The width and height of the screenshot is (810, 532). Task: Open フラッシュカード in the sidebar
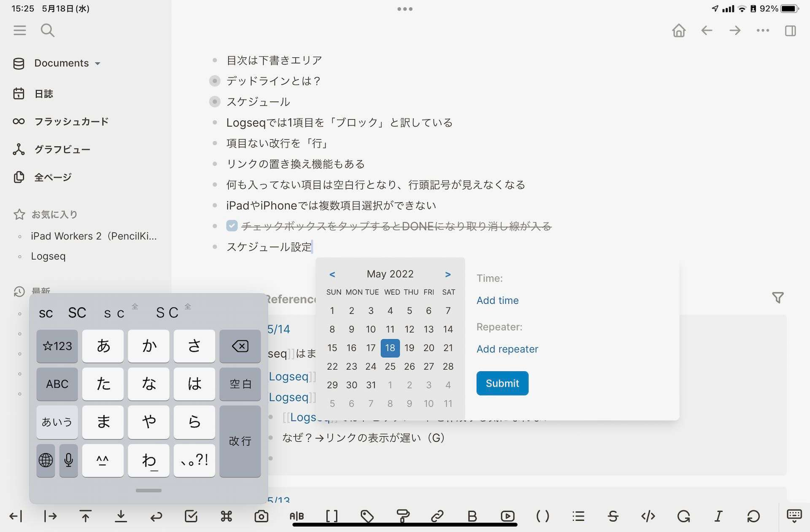pyautogui.click(x=71, y=122)
